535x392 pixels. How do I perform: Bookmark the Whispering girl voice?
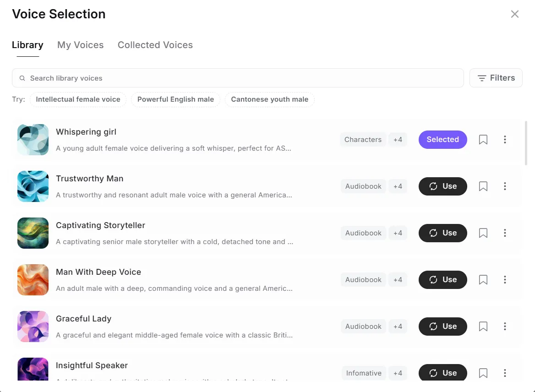pos(483,140)
